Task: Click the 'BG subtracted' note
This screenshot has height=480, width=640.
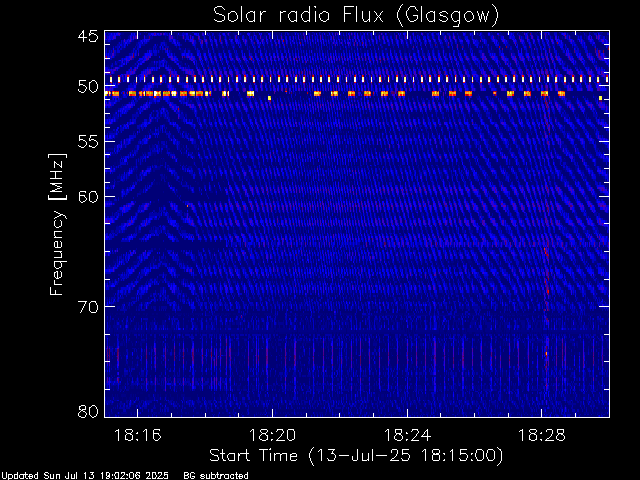Action: pyautogui.click(x=216, y=476)
